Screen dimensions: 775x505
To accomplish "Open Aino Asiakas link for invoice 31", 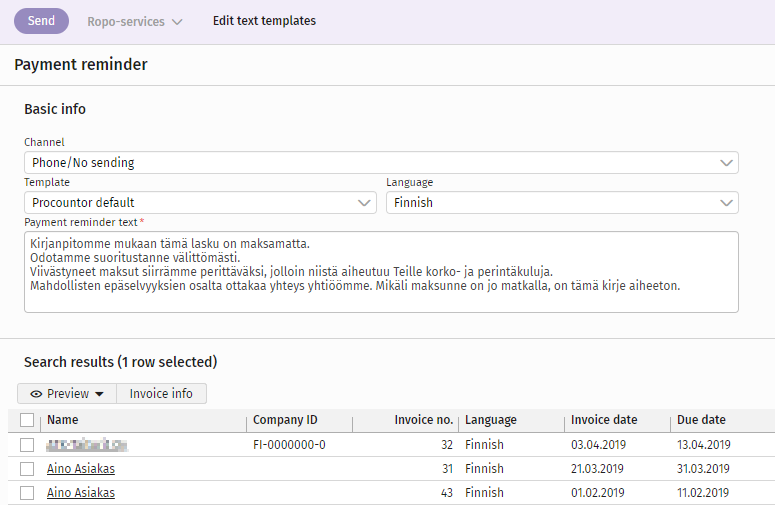I will pos(81,468).
